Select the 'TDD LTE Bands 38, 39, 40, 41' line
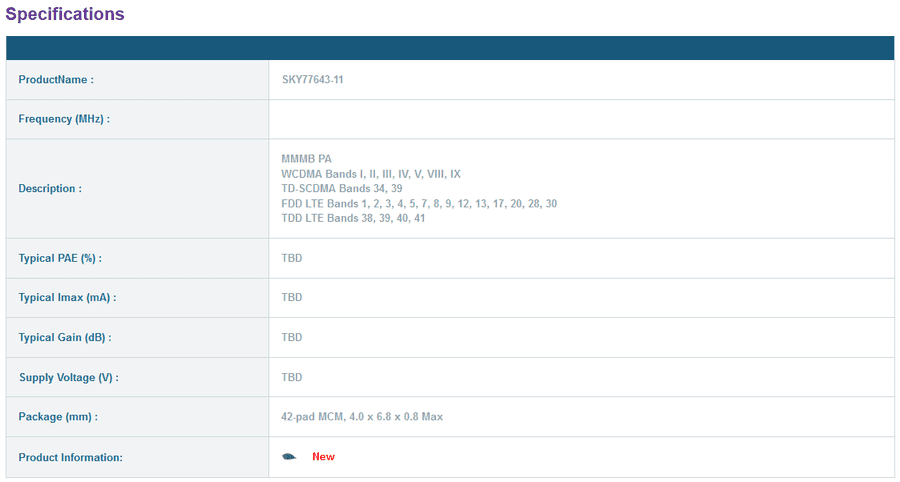The image size is (900, 482). point(353,218)
